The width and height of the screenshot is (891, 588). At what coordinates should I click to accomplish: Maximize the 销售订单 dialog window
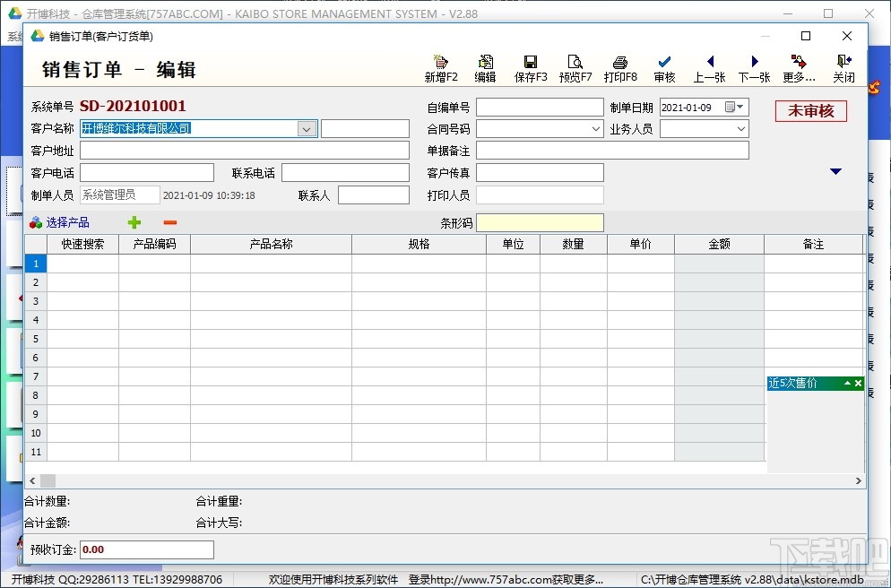click(x=806, y=36)
